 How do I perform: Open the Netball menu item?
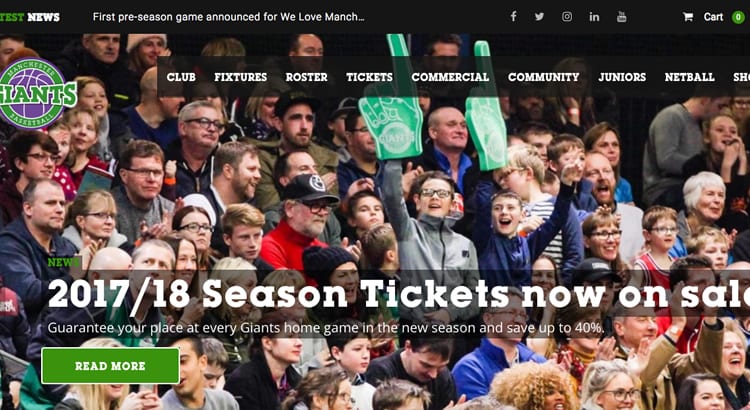pyautogui.click(x=689, y=77)
